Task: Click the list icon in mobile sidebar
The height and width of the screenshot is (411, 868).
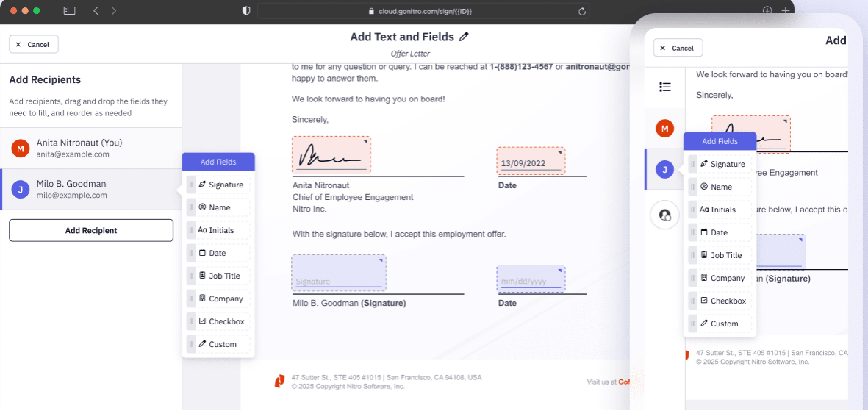Action: click(665, 87)
